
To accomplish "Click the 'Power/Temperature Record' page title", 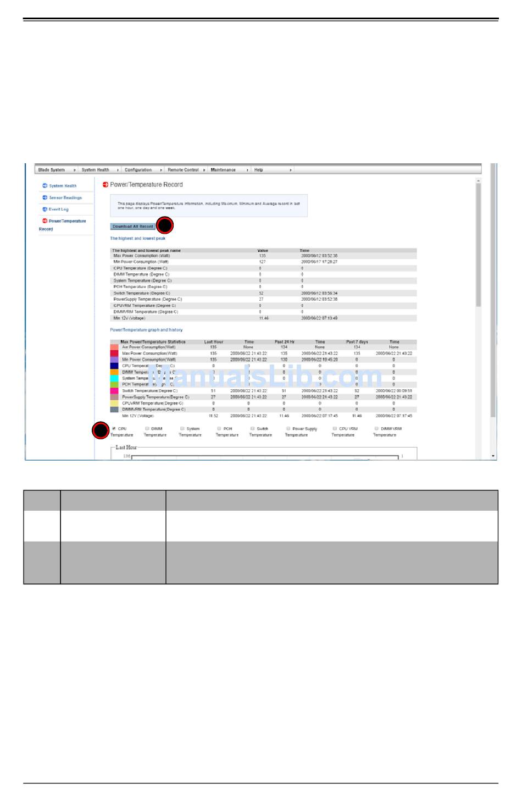I will click(x=146, y=185).
